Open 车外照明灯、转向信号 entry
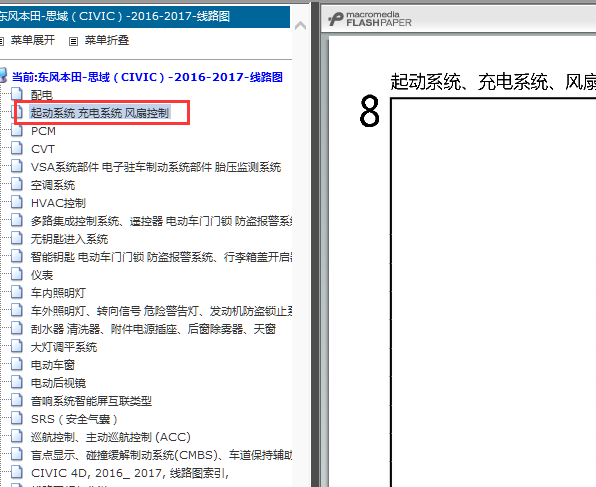The height and width of the screenshot is (487, 596). click(x=161, y=311)
